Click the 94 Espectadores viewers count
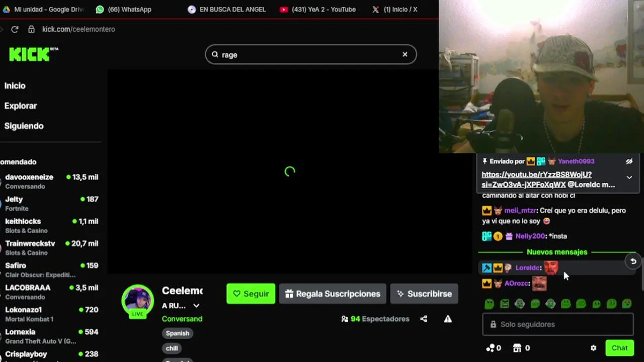Image resolution: width=644 pixels, height=362 pixels. point(375,319)
